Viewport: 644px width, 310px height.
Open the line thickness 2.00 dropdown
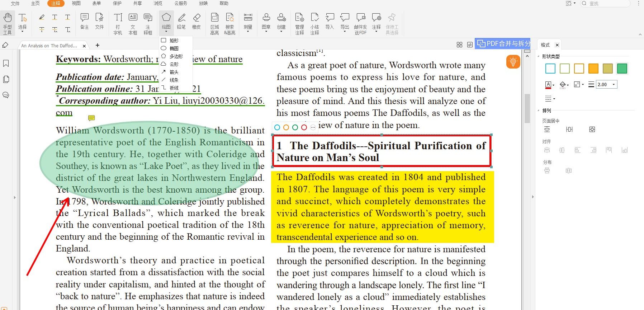[614, 85]
